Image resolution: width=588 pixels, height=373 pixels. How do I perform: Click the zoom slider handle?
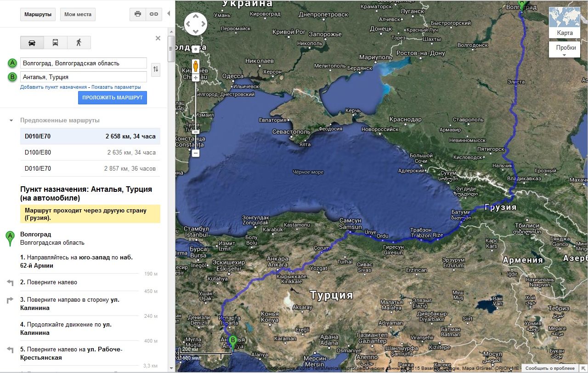(196, 132)
